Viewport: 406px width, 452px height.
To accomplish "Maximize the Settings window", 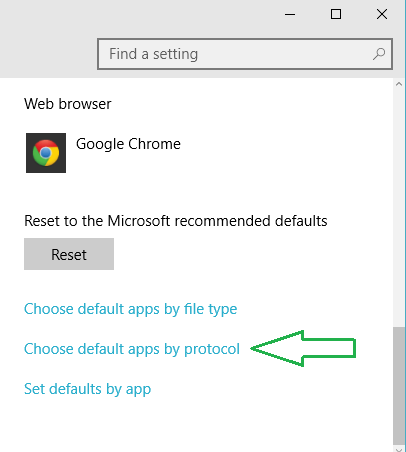I will click(336, 14).
